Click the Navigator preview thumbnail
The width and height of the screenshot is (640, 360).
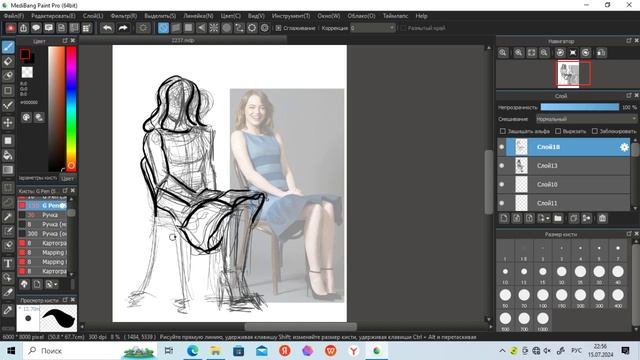(568, 73)
